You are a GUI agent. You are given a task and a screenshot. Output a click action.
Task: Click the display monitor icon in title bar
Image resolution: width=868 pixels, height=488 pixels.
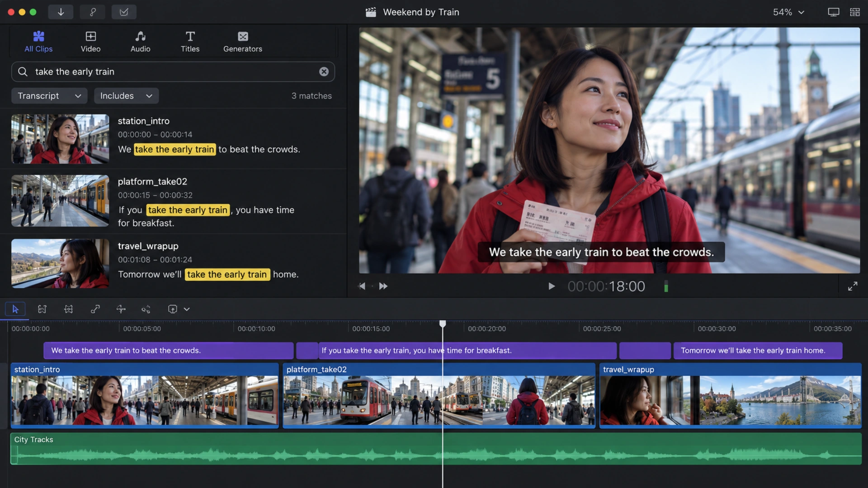[x=833, y=12]
